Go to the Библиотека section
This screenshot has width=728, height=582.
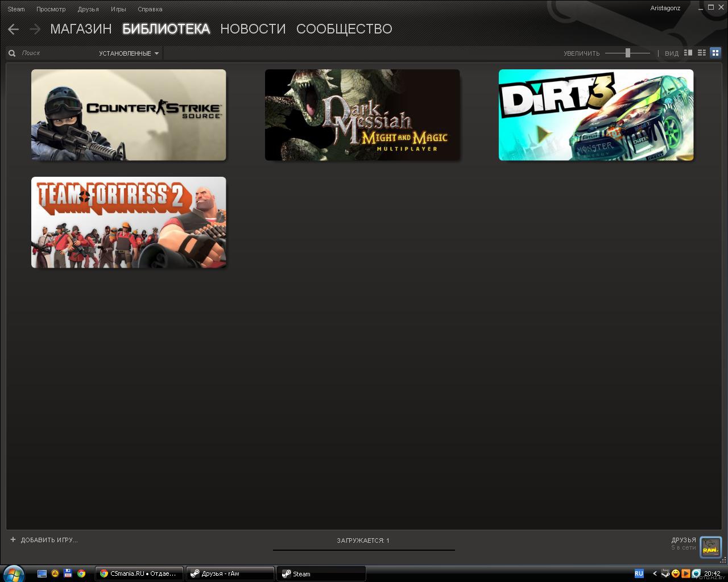coord(166,29)
